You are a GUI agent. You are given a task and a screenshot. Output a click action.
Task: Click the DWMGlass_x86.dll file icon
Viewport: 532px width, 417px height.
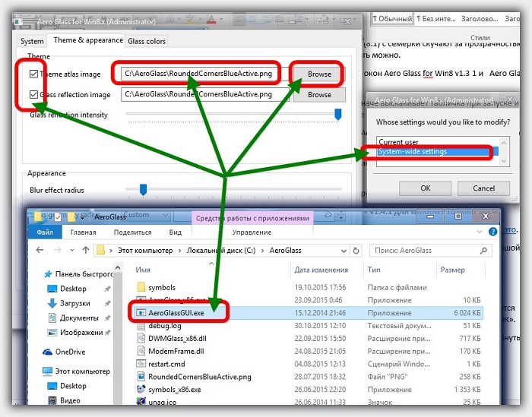coord(141,338)
